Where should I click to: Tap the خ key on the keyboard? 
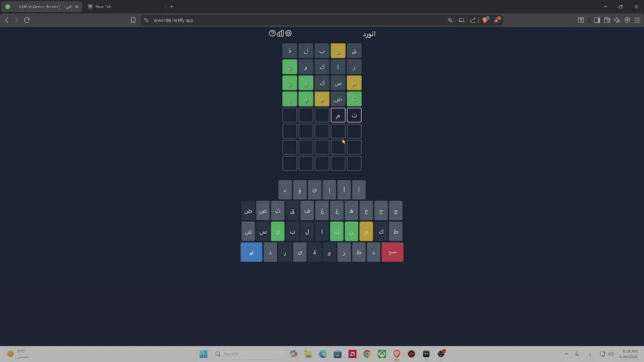(x=366, y=211)
